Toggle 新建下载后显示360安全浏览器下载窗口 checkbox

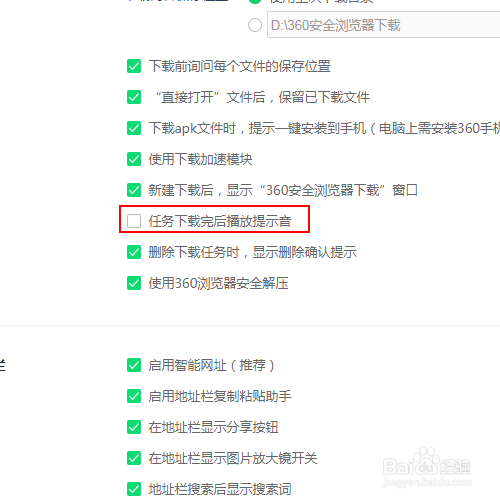click(134, 190)
